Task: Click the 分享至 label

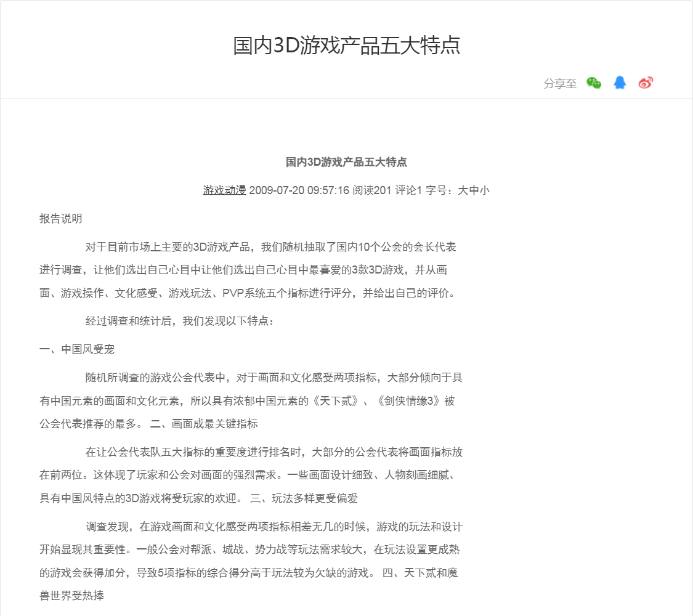Action: coord(560,83)
